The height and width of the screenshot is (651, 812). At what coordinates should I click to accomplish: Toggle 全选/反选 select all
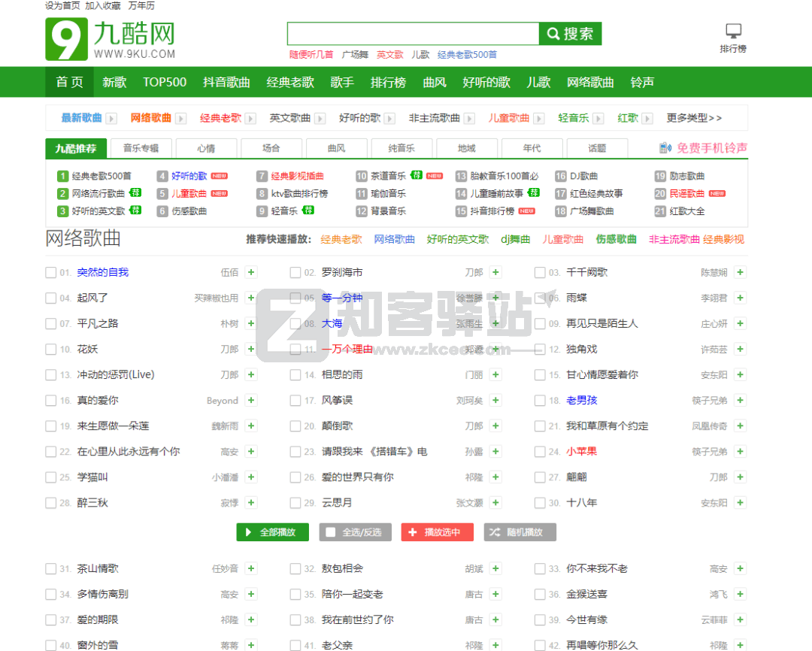click(x=331, y=531)
